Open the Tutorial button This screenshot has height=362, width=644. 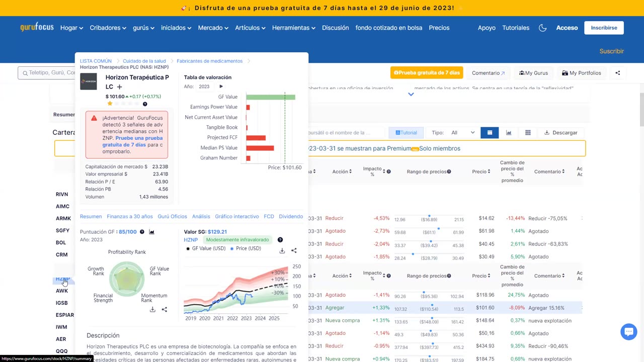coord(406,133)
